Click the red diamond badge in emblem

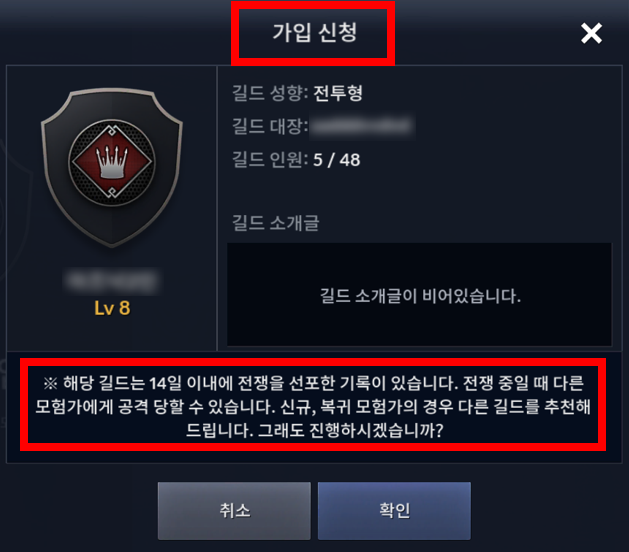coord(112,162)
